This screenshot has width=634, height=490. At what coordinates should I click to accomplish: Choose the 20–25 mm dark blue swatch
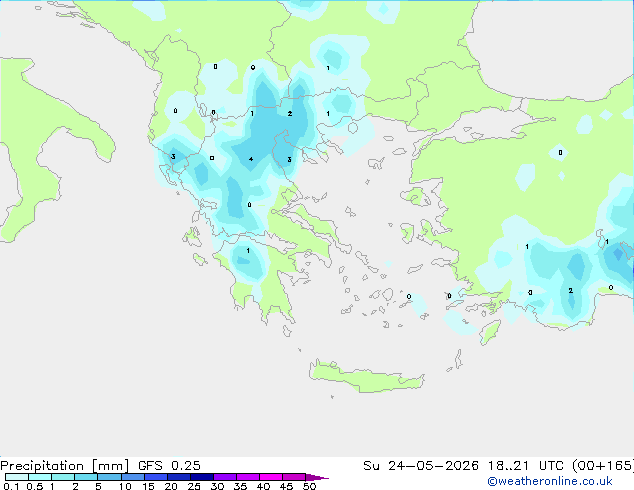pos(179,477)
